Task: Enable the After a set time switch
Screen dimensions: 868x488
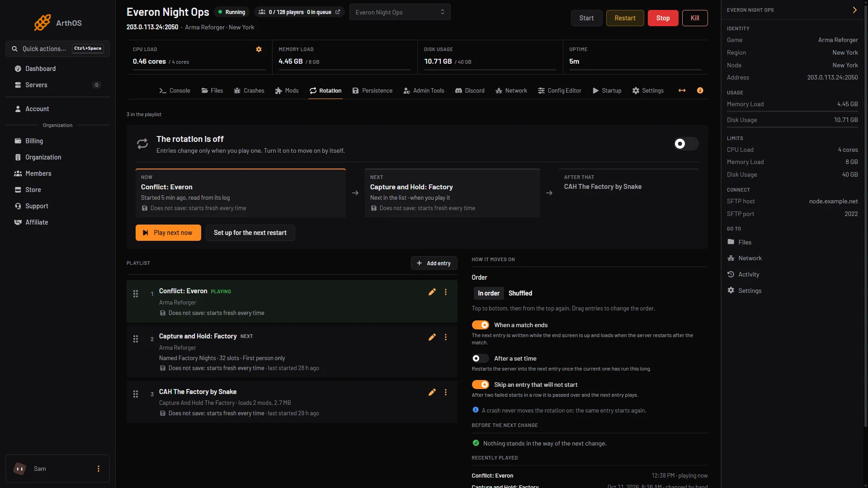Action: click(481, 358)
